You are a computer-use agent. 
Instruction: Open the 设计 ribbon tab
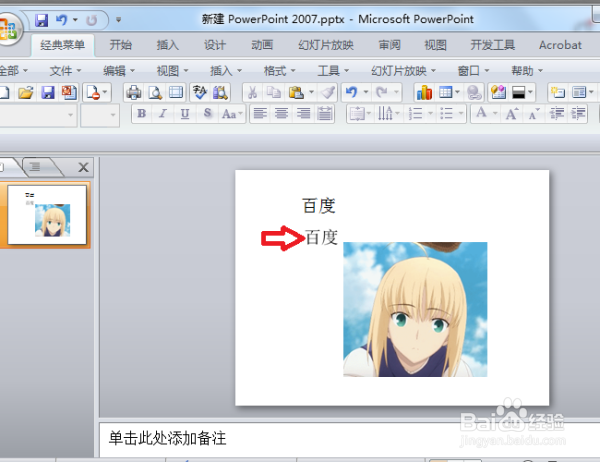point(215,45)
